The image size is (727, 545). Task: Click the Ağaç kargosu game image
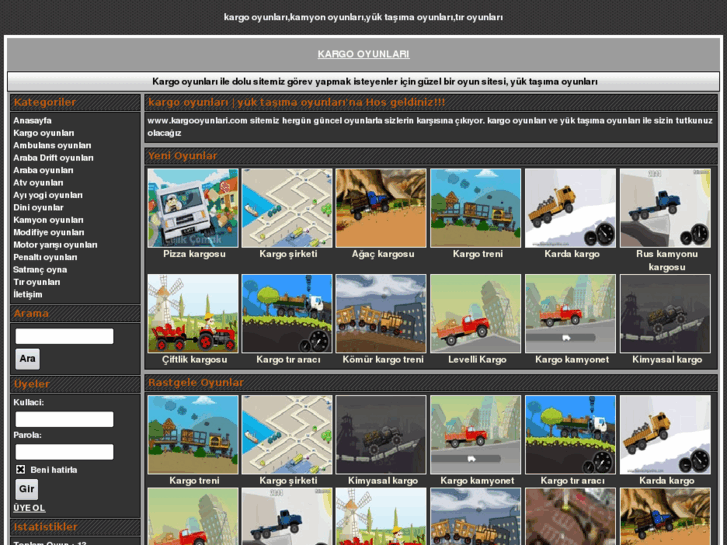[381, 208]
